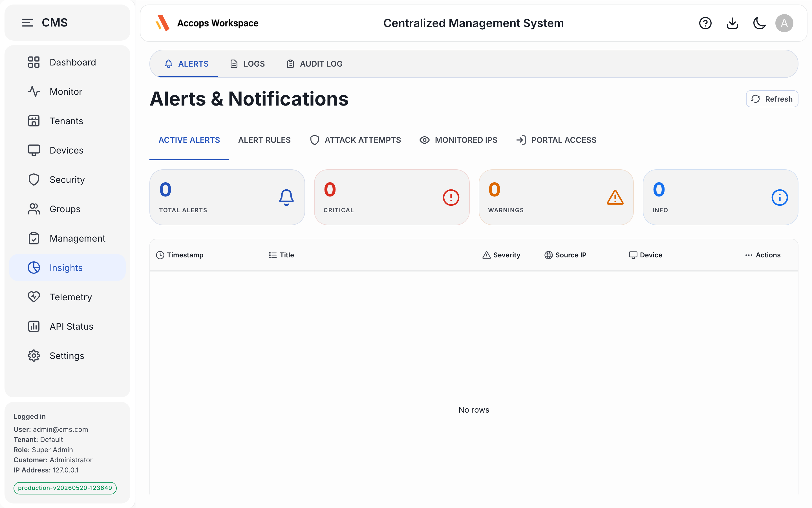Select the Tenants store icon
Image resolution: width=812 pixels, height=508 pixels.
click(34, 121)
